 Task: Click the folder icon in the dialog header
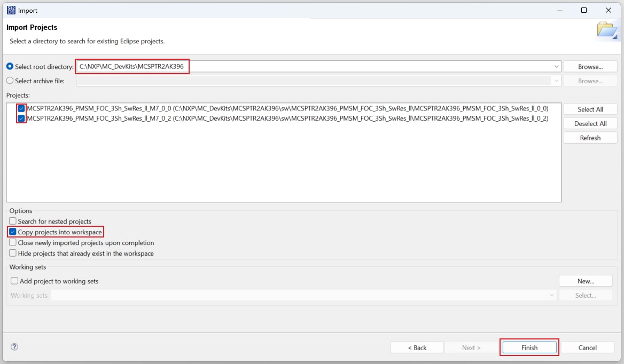point(607,30)
